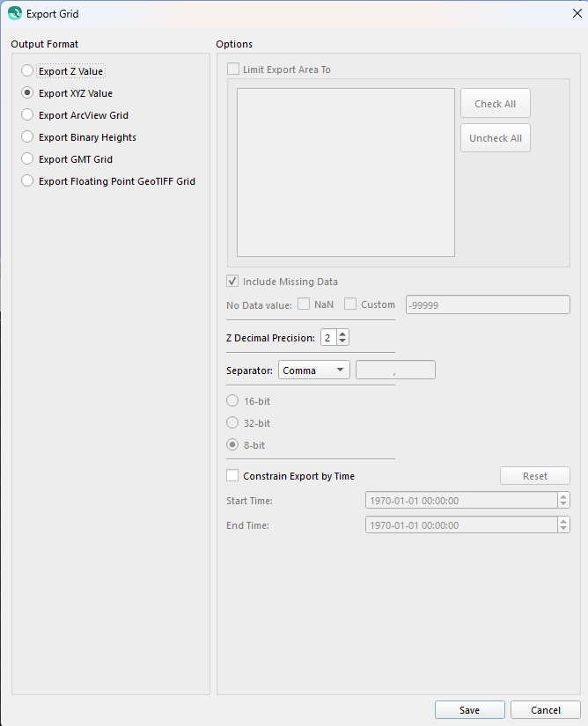The image size is (588, 726).
Task: Enable the Limit Export Area To checkbox
Action: 233,70
